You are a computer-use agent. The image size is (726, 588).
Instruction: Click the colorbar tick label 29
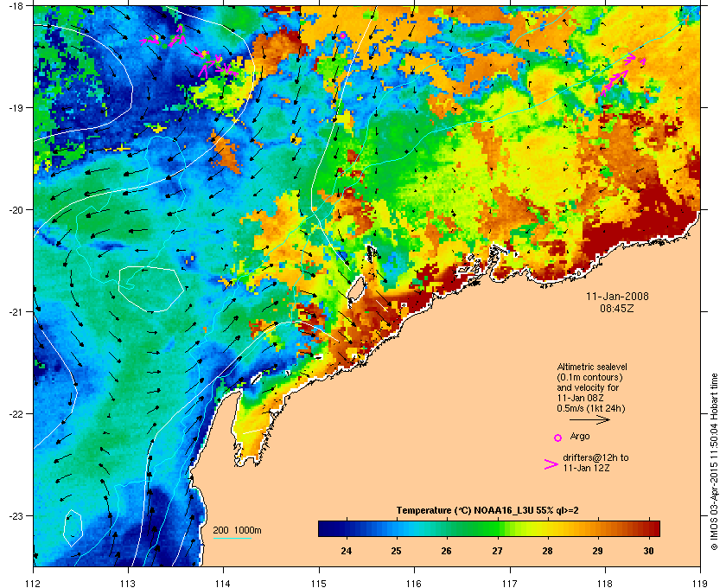(x=598, y=551)
